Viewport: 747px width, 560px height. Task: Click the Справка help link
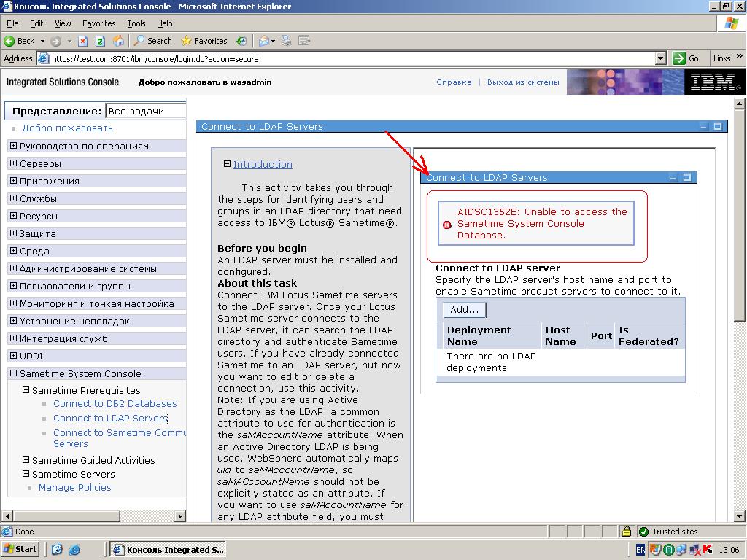(x=454, y=82)
